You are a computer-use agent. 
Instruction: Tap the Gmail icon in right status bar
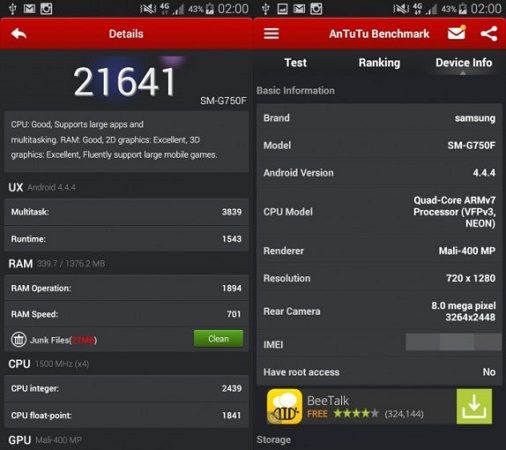coord(299,9)
